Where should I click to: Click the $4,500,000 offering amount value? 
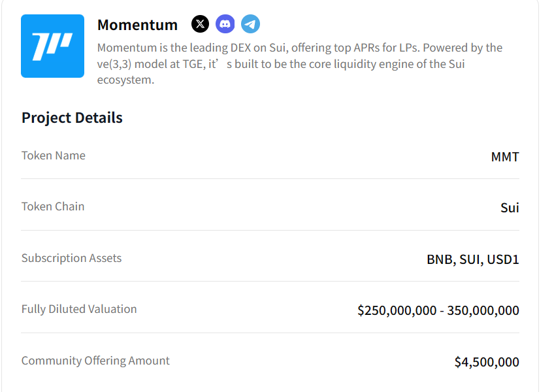tap(487, 362)
